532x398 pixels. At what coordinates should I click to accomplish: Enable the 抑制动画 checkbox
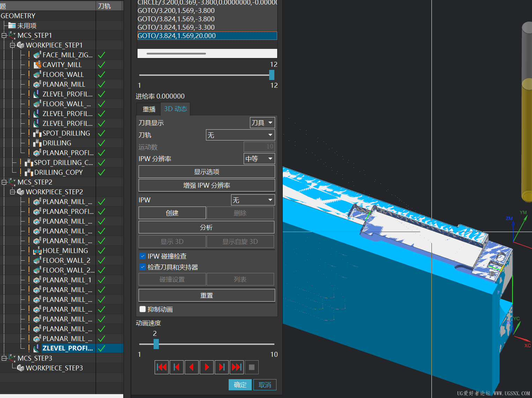click(143, 309)
